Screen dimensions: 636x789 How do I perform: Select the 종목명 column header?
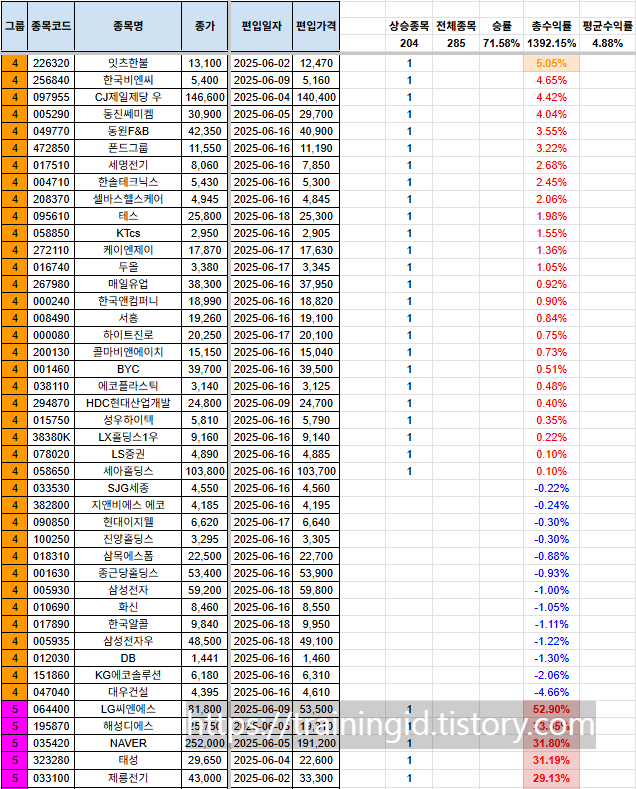(x=128, y=26)
